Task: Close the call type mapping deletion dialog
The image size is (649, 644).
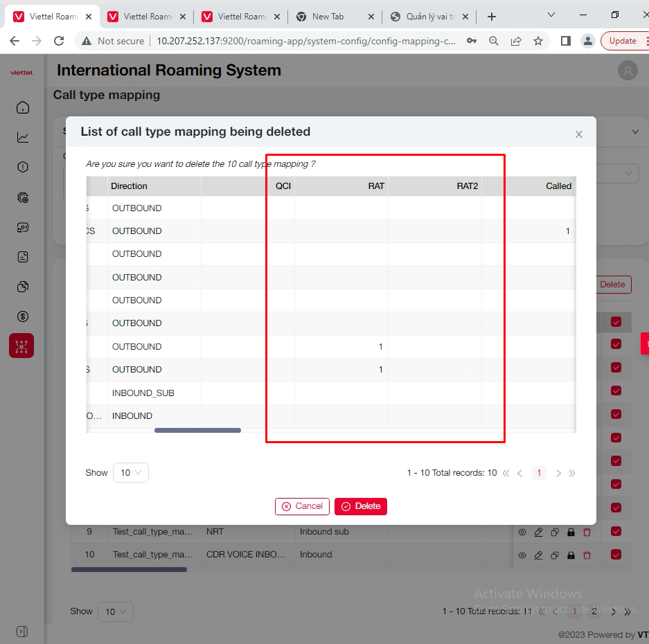Action: pyautogui.click(x=579, y=134)
